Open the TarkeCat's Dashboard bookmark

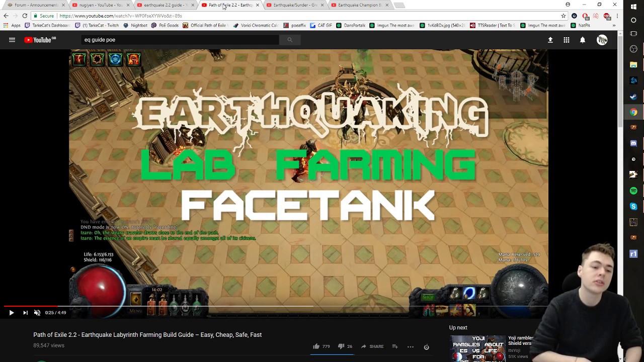[x=48, y=25]
